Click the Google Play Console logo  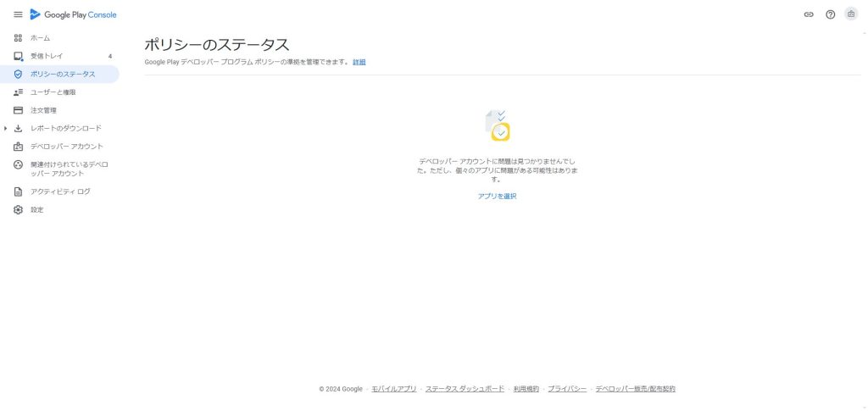[74, 15]
